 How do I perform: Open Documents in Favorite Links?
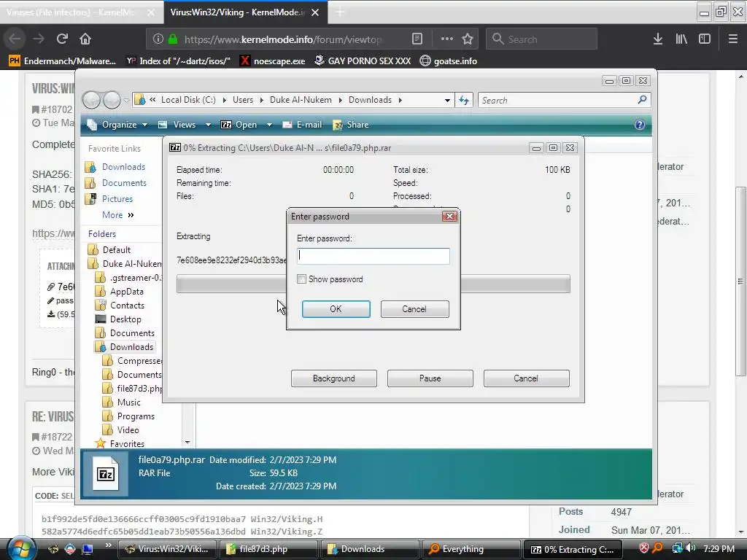click(124, 183)
